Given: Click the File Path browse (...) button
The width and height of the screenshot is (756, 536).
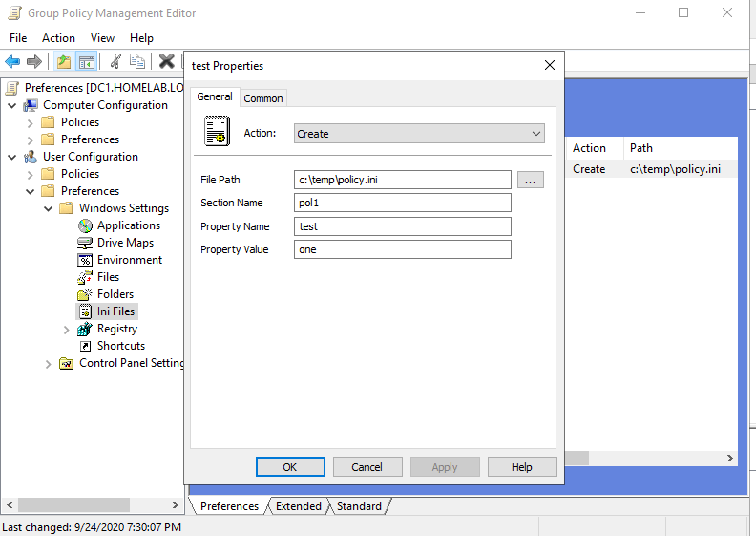Looking at the screenshot, I should point(531,180).
